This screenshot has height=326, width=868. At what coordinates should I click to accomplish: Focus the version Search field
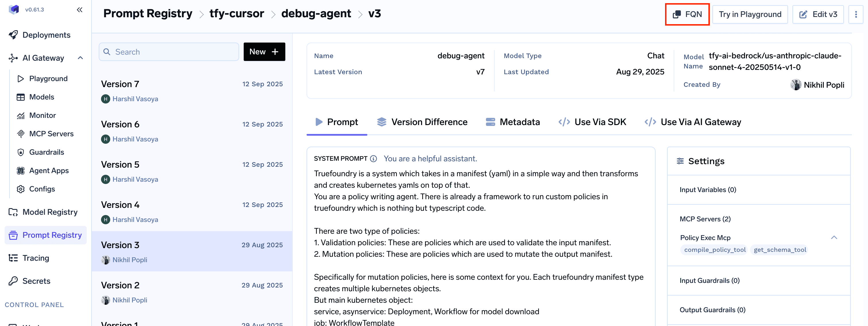click(168, 52)
